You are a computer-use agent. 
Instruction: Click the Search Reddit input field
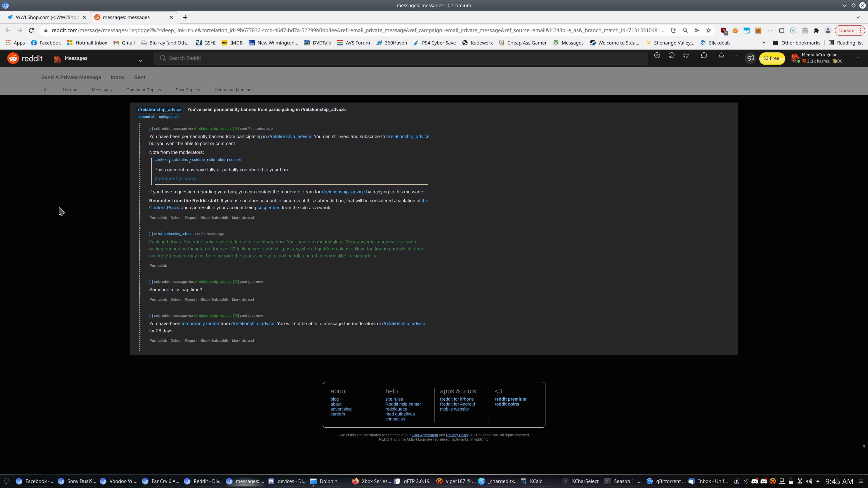point(401,58)
